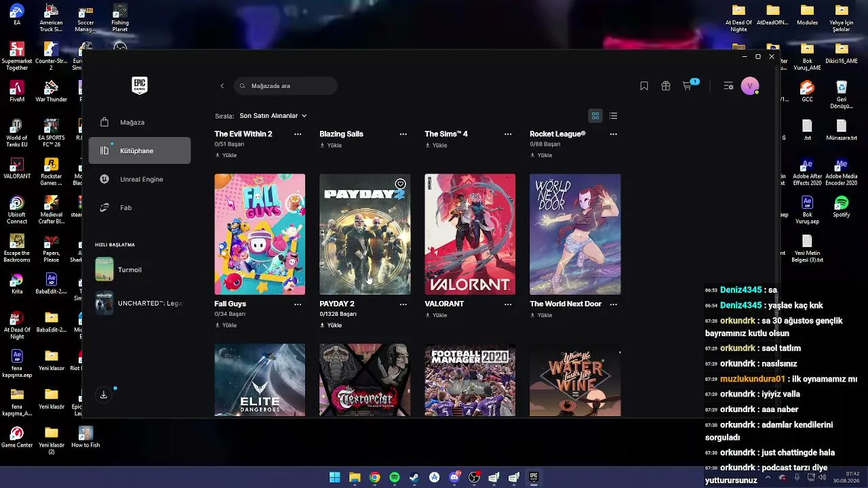The height and width of the screenshot is (488, 868).
Task: Open the PAYDAY 2 cover art
Action: (x=365, y=235)
